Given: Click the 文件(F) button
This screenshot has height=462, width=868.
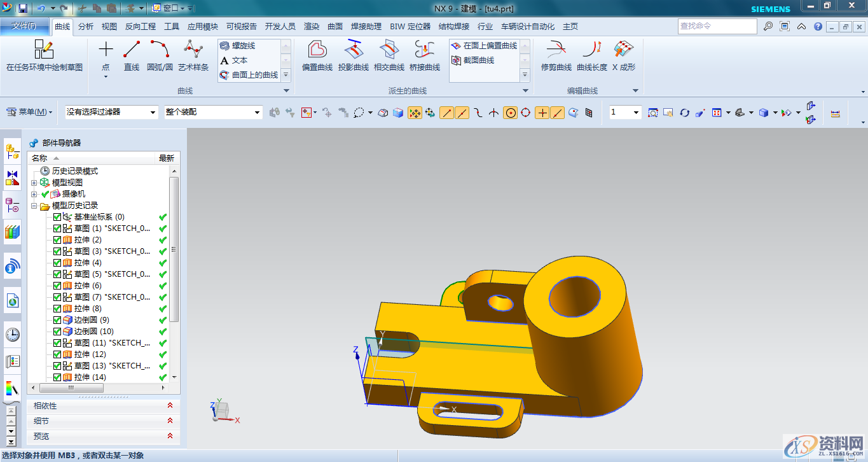Looking at the screenshot, I should pyautogui.click(x=24, y=26).
